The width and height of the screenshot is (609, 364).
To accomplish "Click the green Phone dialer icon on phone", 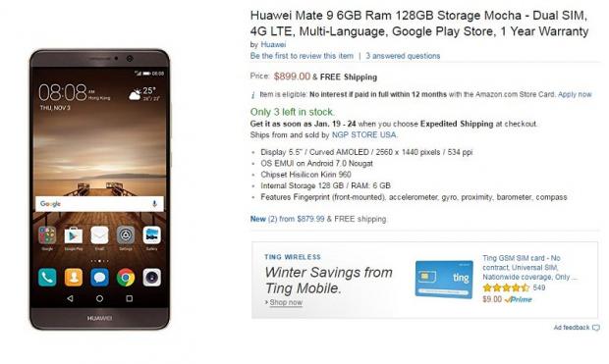I will click(x=47, y=278).
